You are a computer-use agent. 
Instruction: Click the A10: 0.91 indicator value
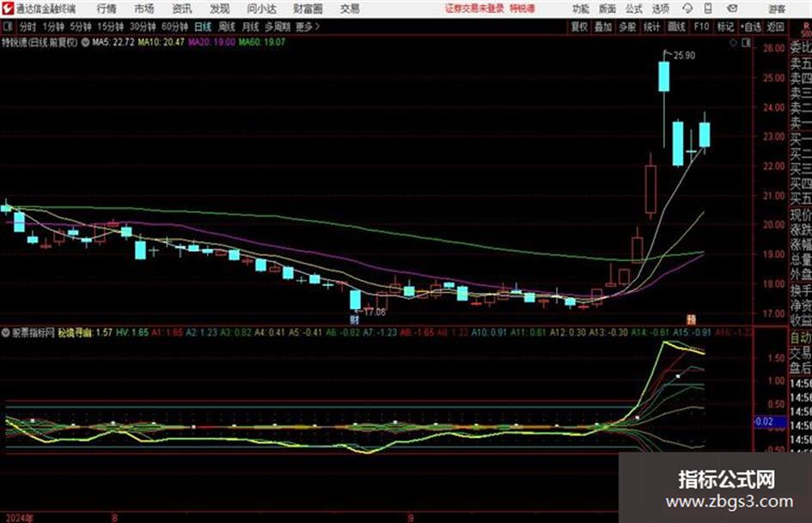pyautogui.click(x=490, y=332)
